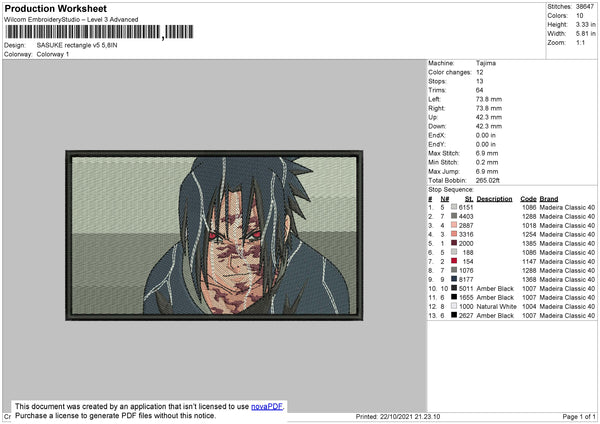This screenshot has height=424, width=600.
Task: Click 'Amber Black' description in row 13
Action: click(495, 316)
